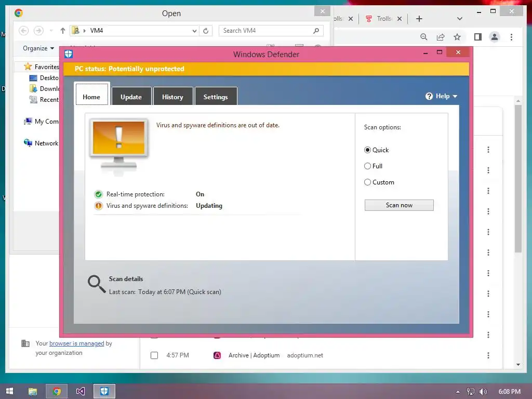Show hidden tray icons arrow
Viewport: 532px width, 399px height.
458,392
